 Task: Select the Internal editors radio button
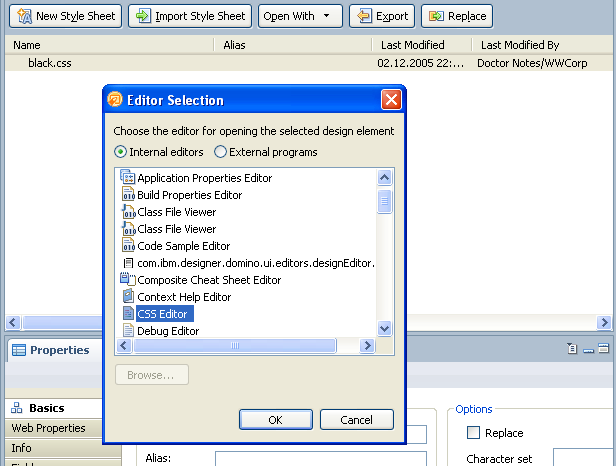(x=121, y=152)
